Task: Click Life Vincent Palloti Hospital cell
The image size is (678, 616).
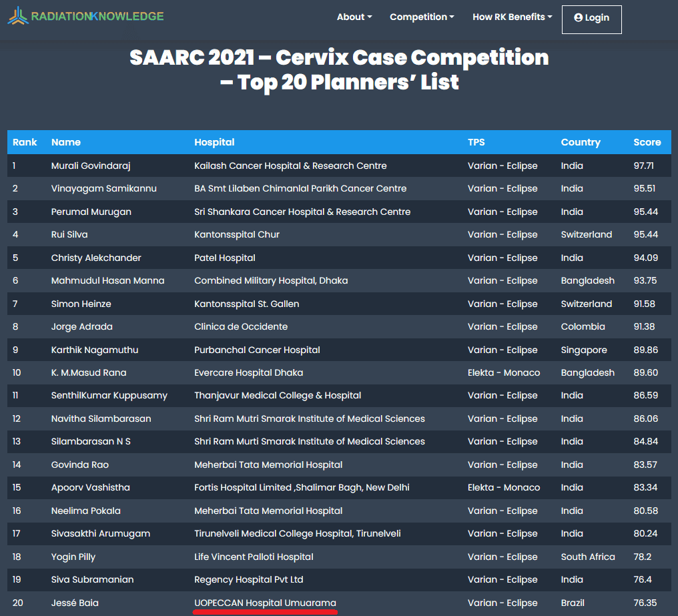Action: pyautogui.click(x=254, y=557)
